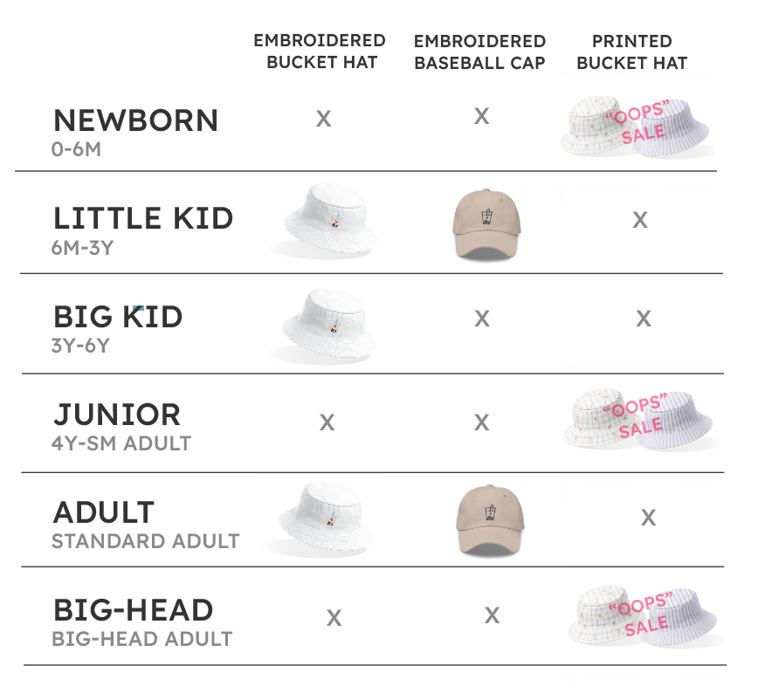Click the Embroidered Bucket Hat column header

pos(319,51)
